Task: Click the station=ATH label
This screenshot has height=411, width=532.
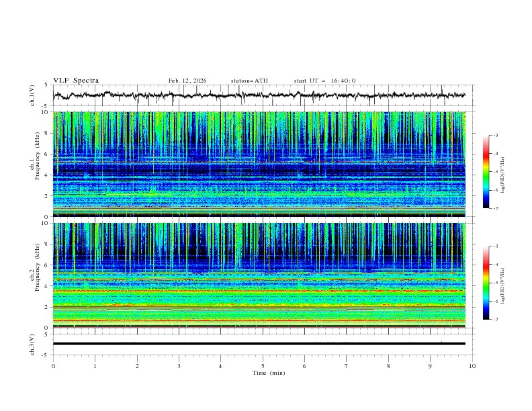Action: coord(249,81)
